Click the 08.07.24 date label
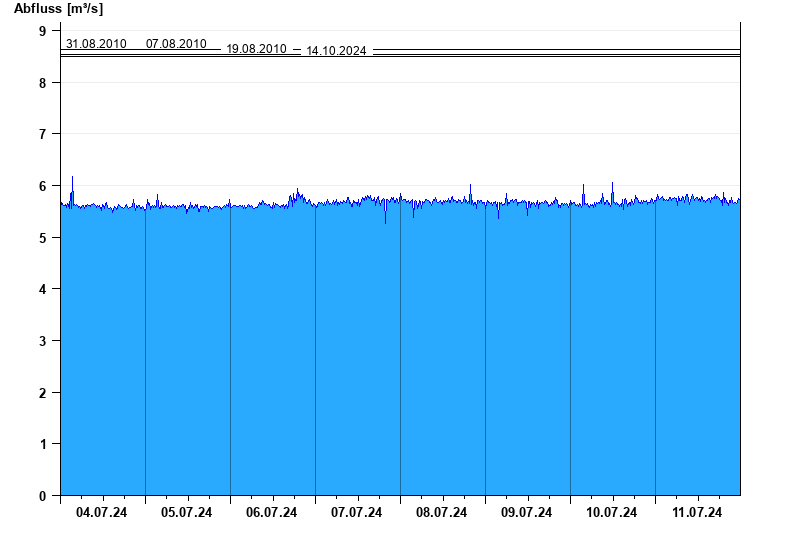Image resolution: width=800 pixels, height=550 pixels. click(x=442, y=513)
